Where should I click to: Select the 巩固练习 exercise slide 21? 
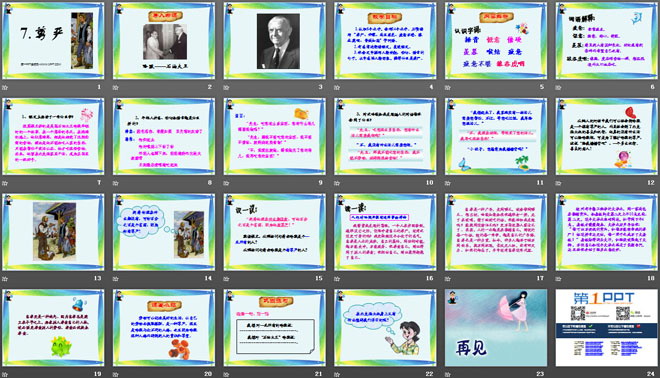tap(274, 327)
